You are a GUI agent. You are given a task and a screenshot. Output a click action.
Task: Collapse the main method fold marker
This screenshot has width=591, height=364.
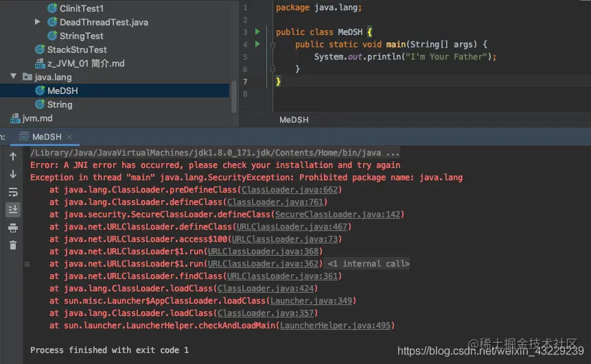pos(273,45)
